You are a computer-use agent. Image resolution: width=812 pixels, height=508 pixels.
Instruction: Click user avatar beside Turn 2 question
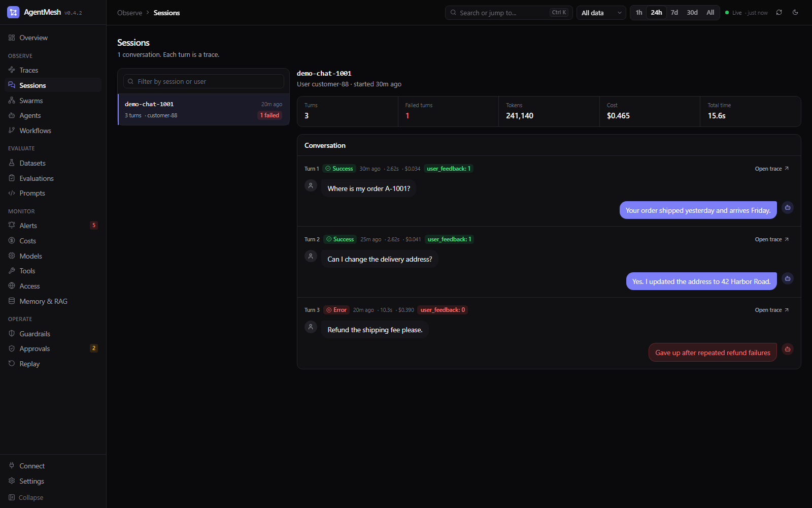(x=311, y=256)
